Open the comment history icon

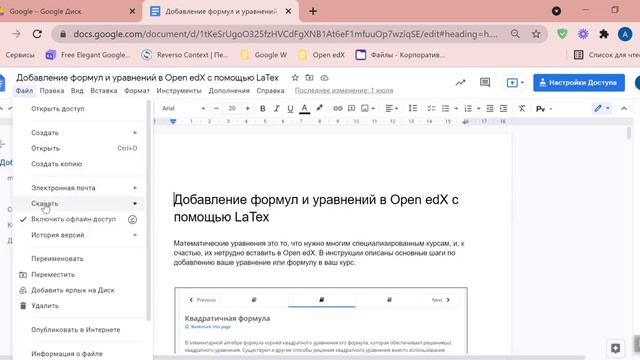click(x=485, y=82)
